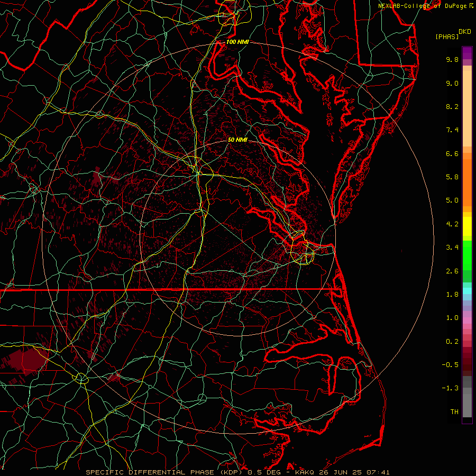Click the 50 NMI range ring label
476x476 pixels.
click(237, 140)
